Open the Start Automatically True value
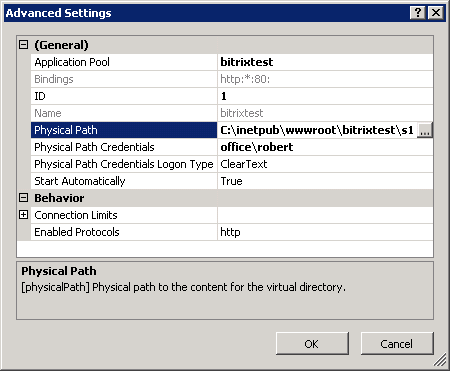Viewport: 450px width, 371px height. click(x=325, y=181)
